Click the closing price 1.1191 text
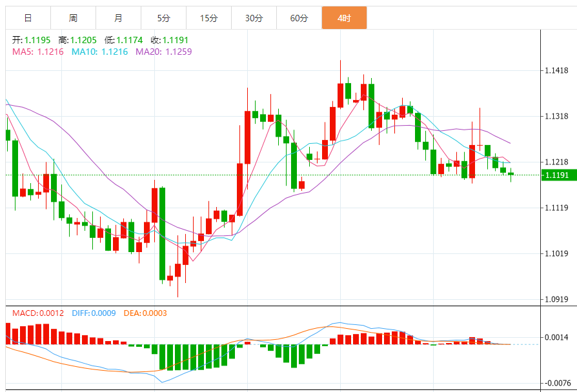 point(176,40)
